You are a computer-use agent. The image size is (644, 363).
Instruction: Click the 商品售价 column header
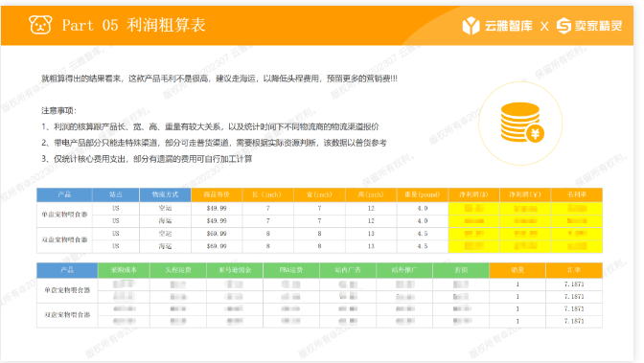point(217,194)
